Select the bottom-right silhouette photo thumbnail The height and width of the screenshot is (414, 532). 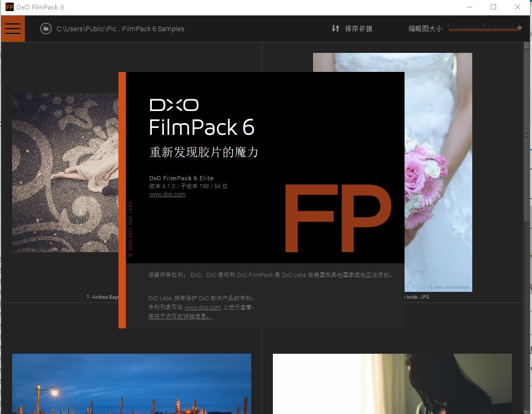click(392, 384)
